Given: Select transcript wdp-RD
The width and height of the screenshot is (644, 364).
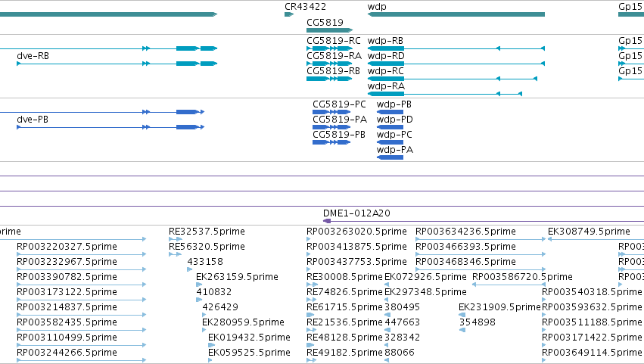Looking at the screenshot, I should tap(386, 55).
